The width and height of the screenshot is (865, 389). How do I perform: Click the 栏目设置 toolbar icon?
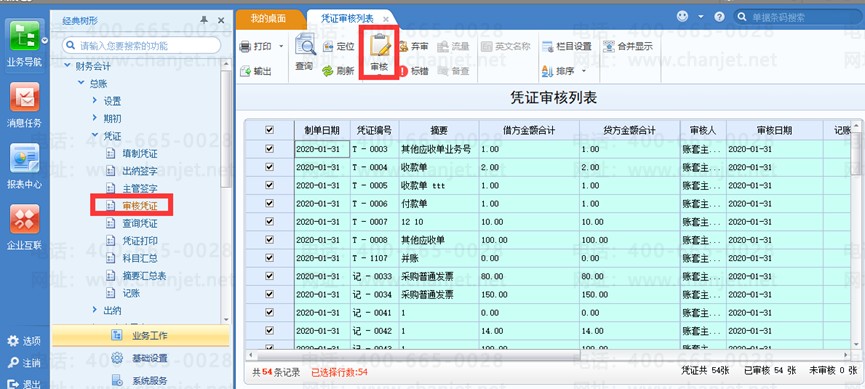[548, 47]
